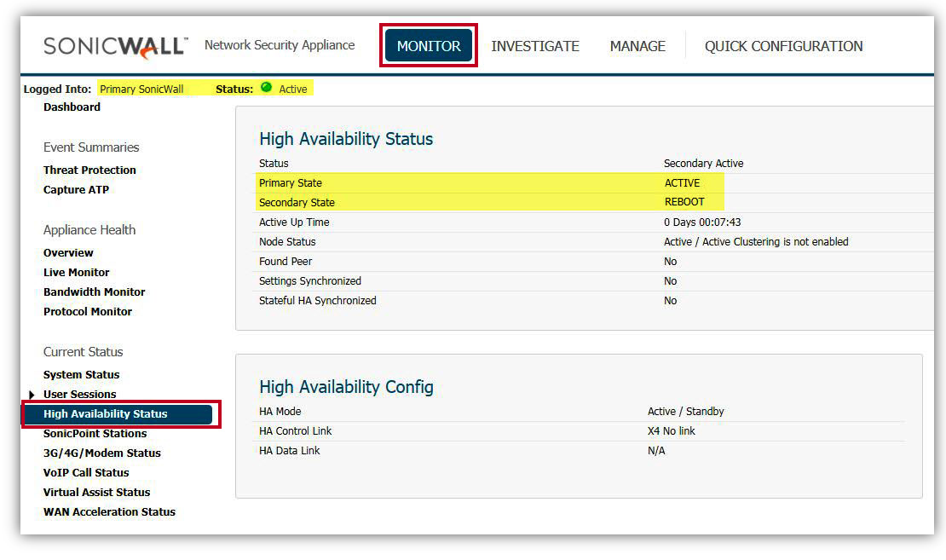Open Capture ATP summary

click(x=76, y=189)
